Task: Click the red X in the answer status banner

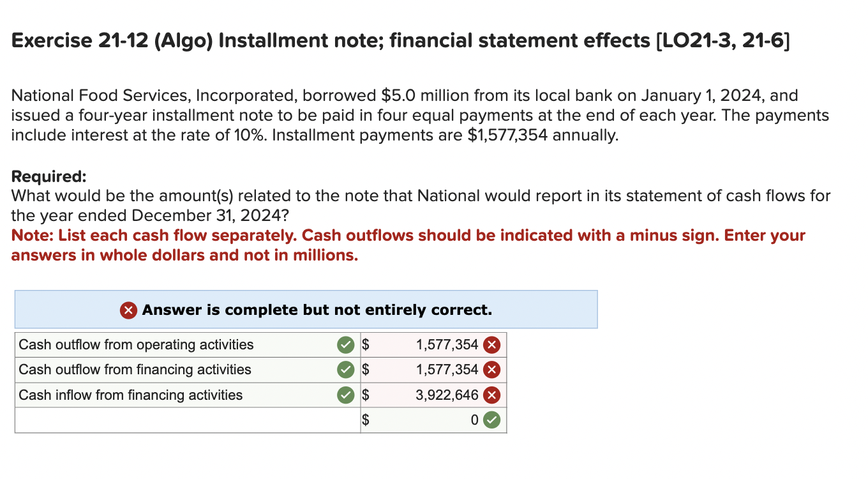Action: [127, 309]
